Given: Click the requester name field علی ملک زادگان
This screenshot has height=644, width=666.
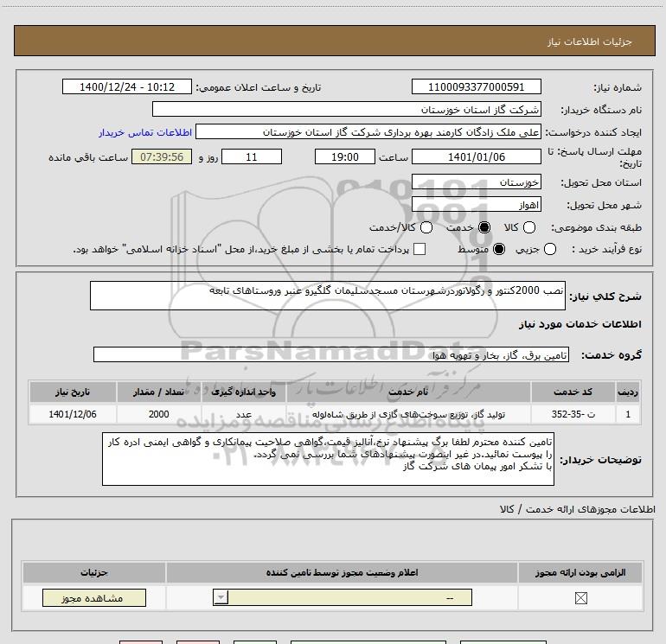Looking at the screenshot, I should [368, 131].
